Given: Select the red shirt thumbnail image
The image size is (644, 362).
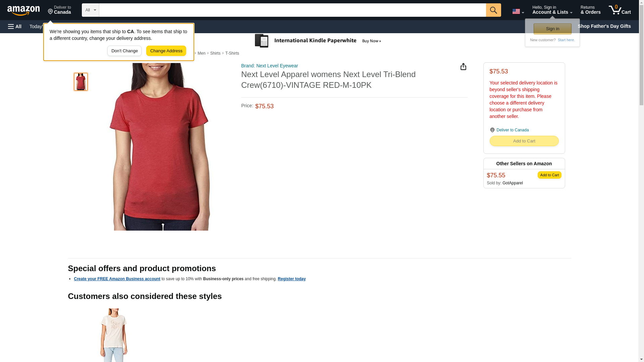Looking at the screenshot, I should 80,82.
